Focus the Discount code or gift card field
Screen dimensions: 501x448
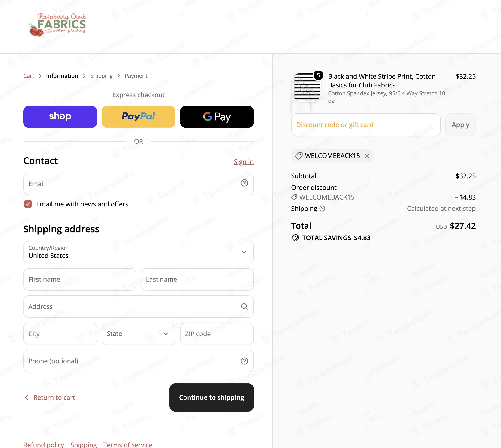tap(366, 125)
